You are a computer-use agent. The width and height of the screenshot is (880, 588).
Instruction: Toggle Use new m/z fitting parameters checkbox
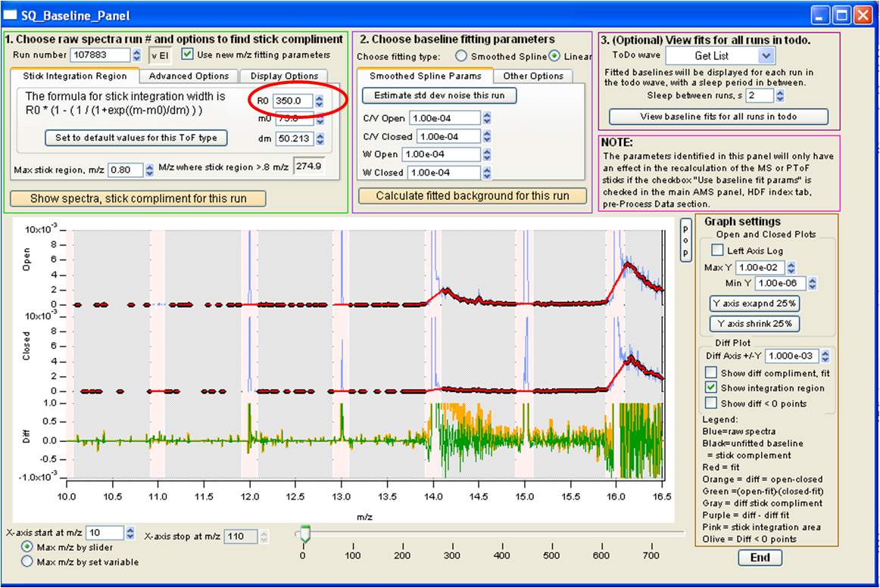click(186, 55)
